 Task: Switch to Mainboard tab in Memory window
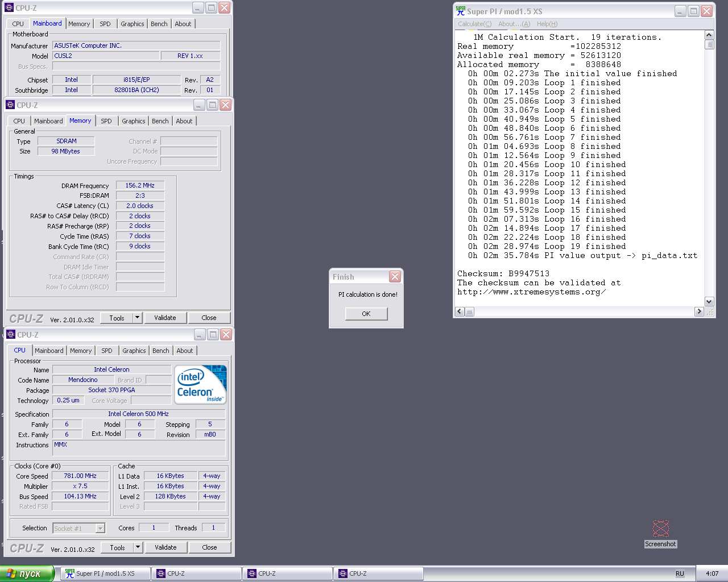pyautogui.click(x=48, y=121)
